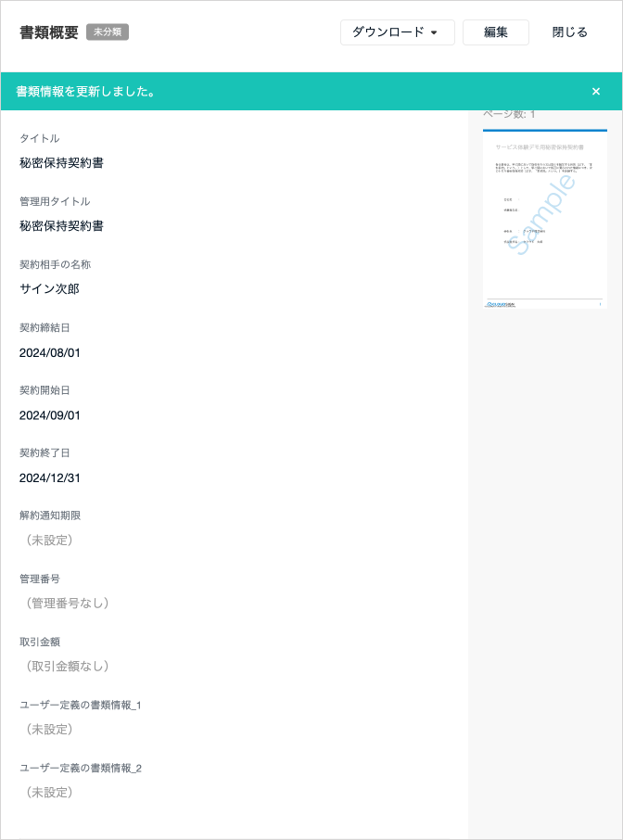
Task: Click the 書類情報を更新しました notification message
Action: tap(85, 92)
